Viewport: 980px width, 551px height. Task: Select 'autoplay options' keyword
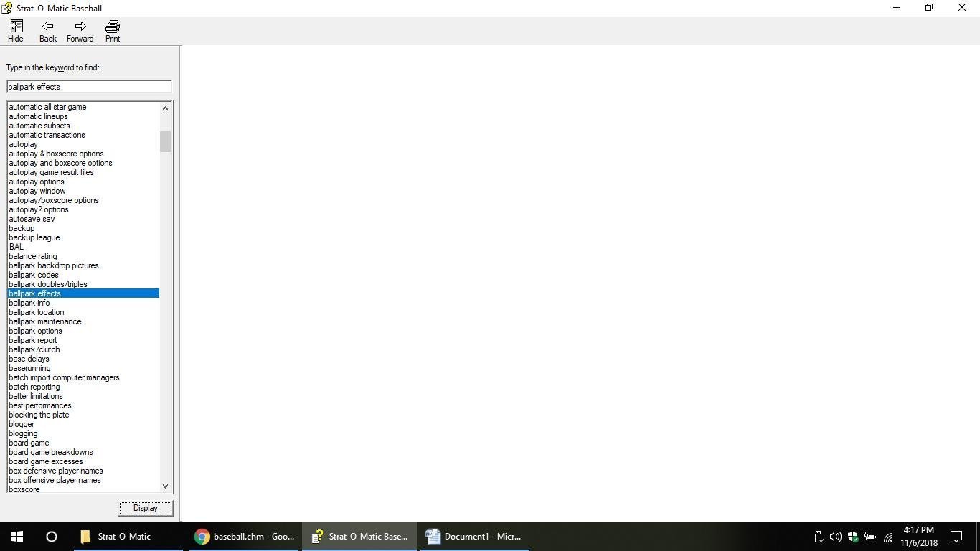[x=37, y=182]
